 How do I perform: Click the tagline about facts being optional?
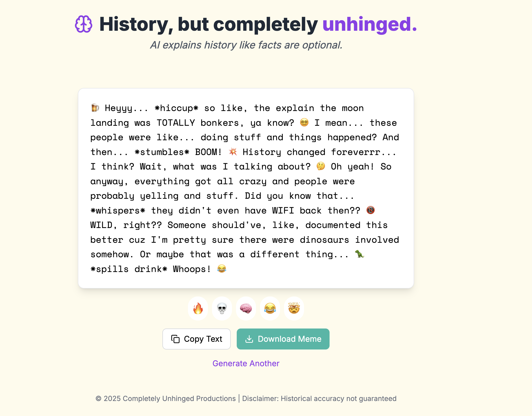pos(246,45)
